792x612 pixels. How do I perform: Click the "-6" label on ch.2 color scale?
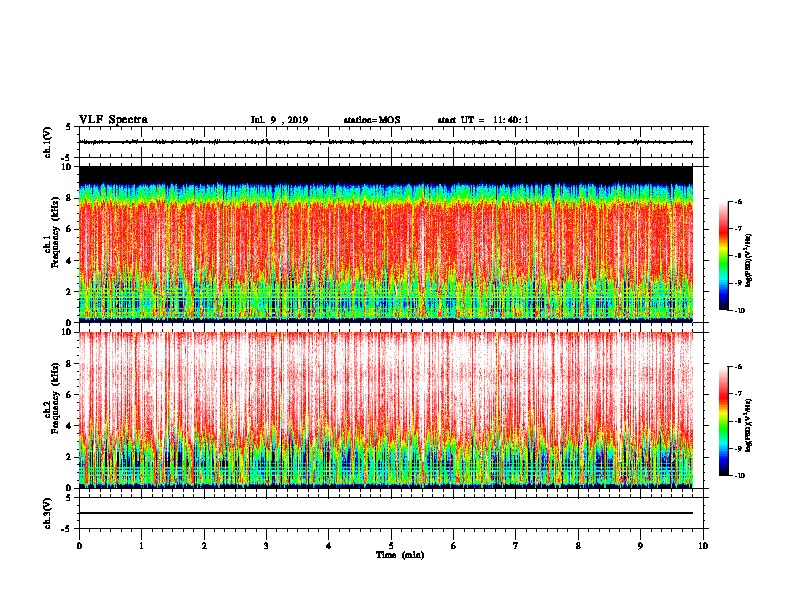(738, 367)
